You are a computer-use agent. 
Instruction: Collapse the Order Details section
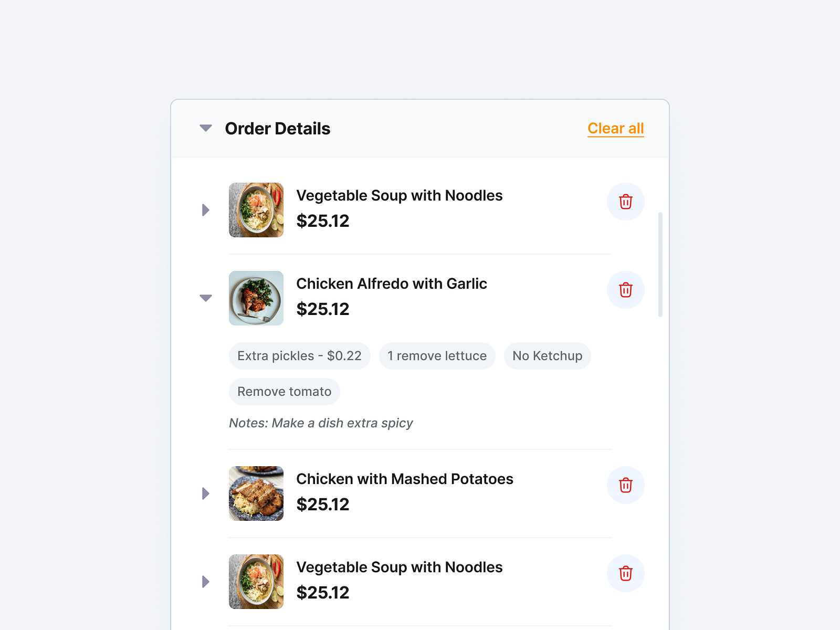pos(205,128)
